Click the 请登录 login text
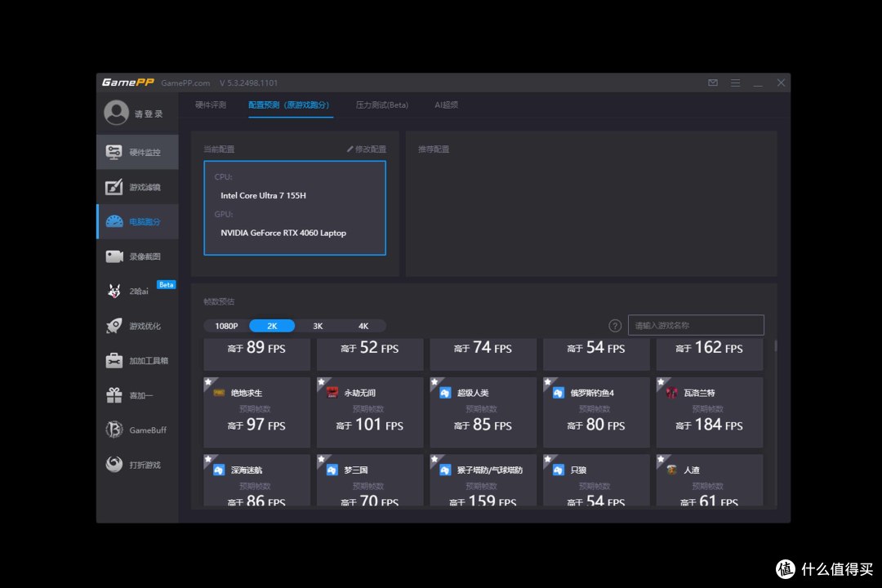Image resolution: width=882 pixels, height=588 pixels. pos(149,114)
